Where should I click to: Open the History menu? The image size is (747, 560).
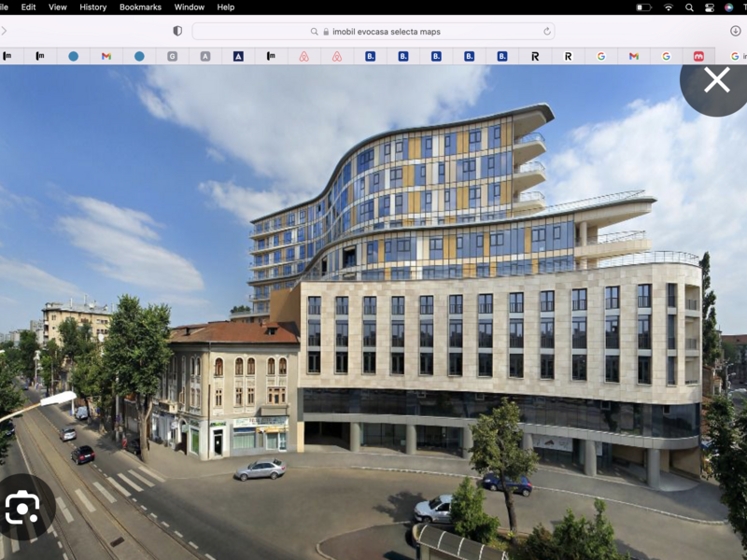tap(92, 7)
